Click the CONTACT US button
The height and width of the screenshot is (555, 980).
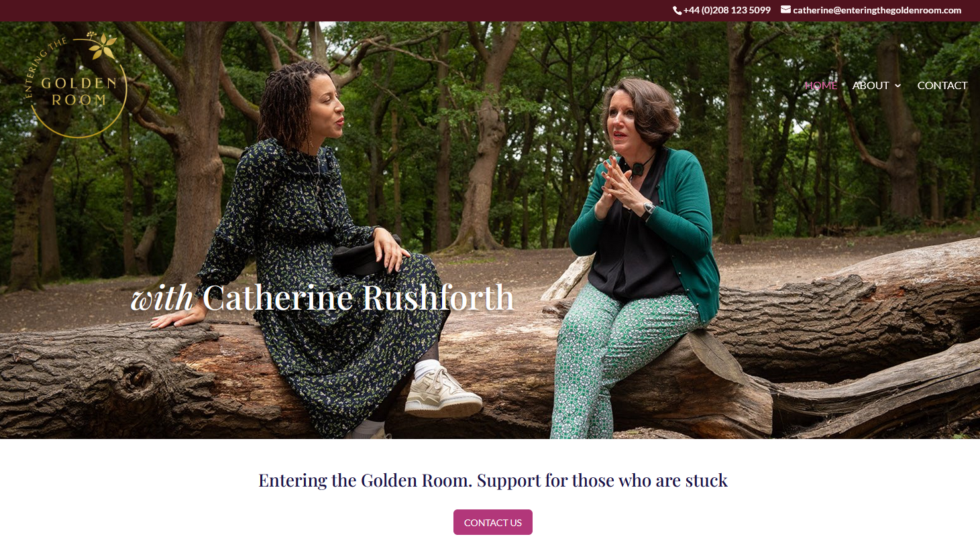(x=493, y=522)
